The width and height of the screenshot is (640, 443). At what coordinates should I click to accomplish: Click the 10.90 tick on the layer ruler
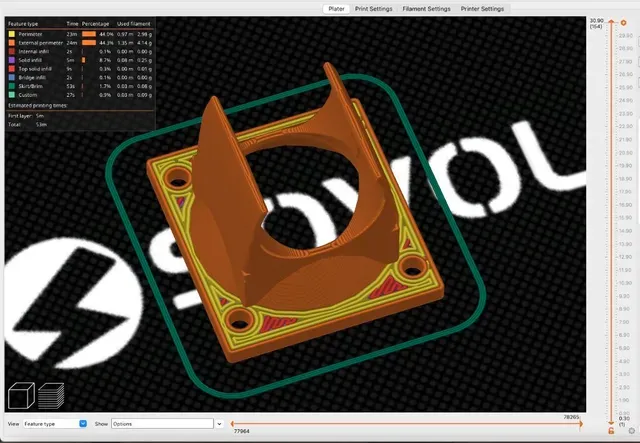coord(625,283)
